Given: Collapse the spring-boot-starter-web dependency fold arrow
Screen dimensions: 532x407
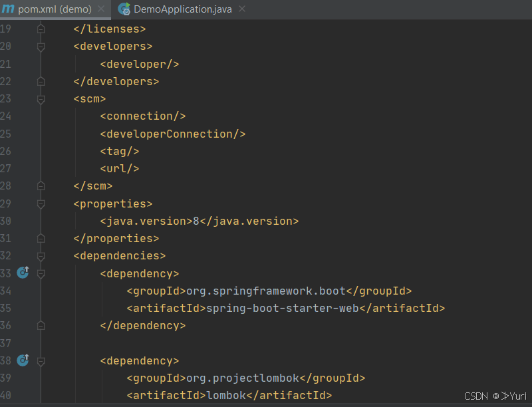Looking at the screenshot, I should 41,273.
